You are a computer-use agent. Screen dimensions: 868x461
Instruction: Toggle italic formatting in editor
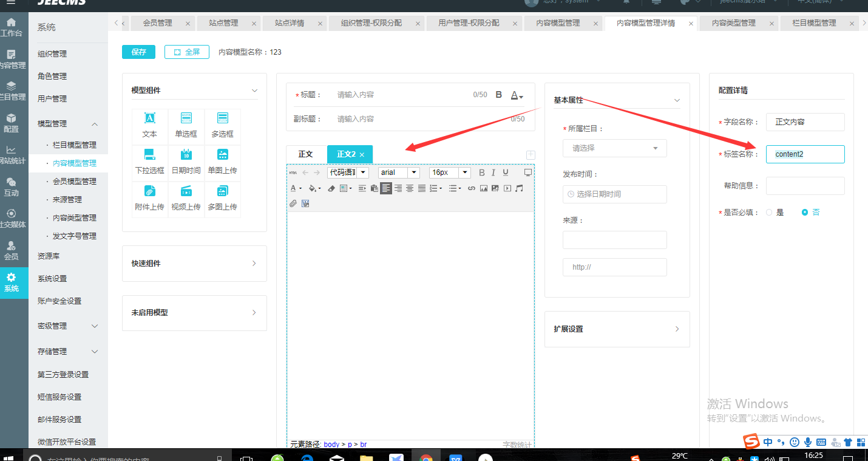[x=493, y=173]
